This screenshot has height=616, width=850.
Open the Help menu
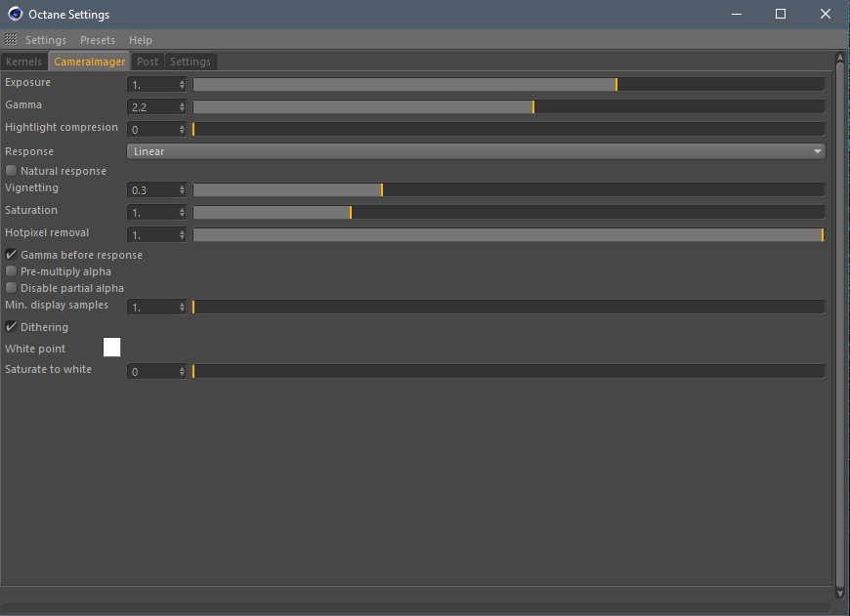pos(141,40)
